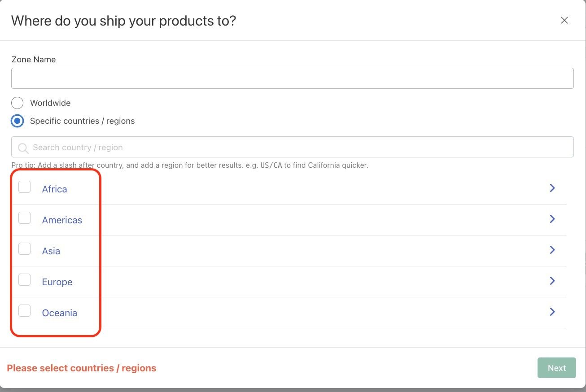Check the Americas checkbox
The width and height of the screenshot is (586, 392).
[x=24, y=218]
